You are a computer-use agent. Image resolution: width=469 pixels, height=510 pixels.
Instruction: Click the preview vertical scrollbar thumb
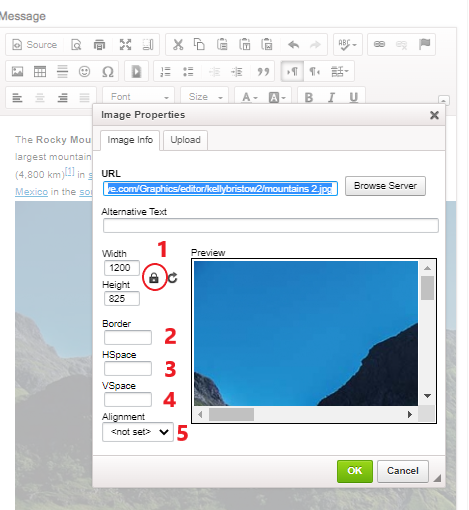tap(427, 288)
